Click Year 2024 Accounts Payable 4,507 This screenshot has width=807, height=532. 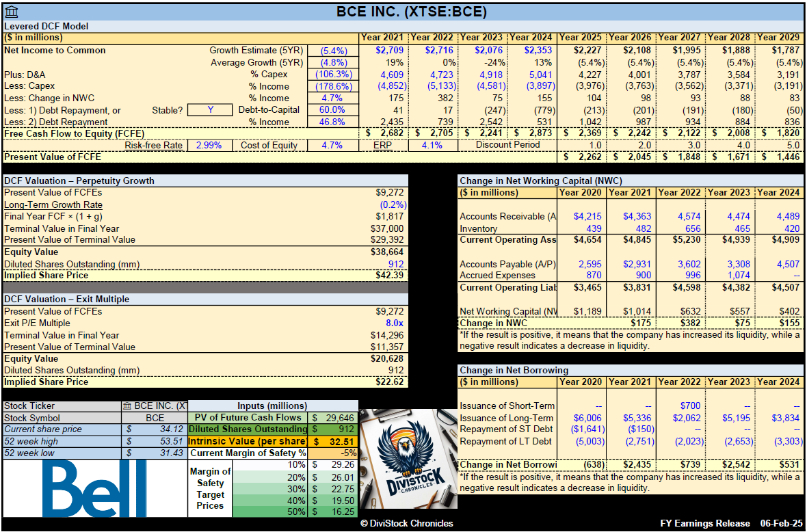click(x=787, y=264)
